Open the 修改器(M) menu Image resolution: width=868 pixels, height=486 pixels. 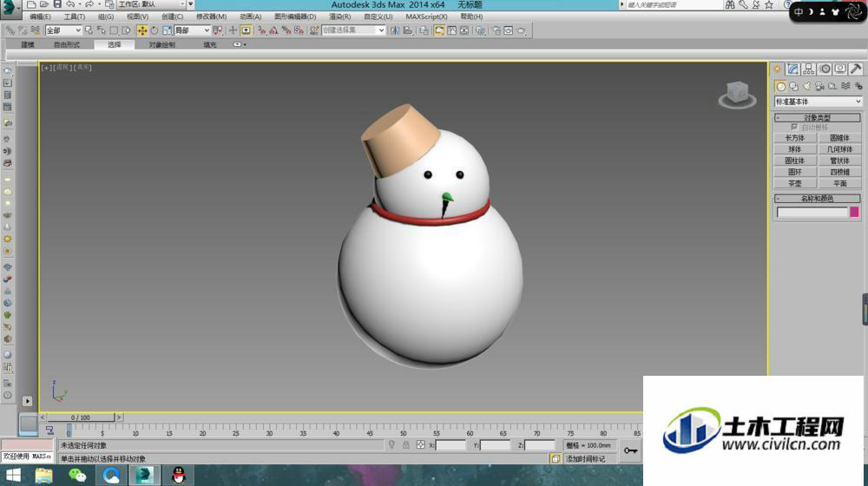point(212,17)
